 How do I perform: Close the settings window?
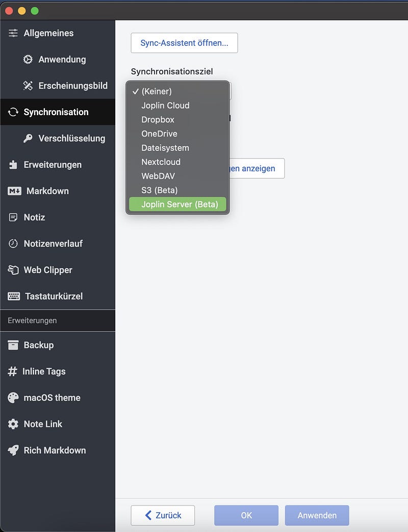tap(9, 11)
